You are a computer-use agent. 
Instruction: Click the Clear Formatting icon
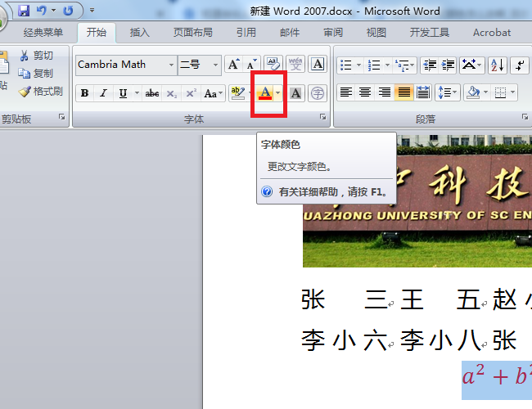point(273,65)
